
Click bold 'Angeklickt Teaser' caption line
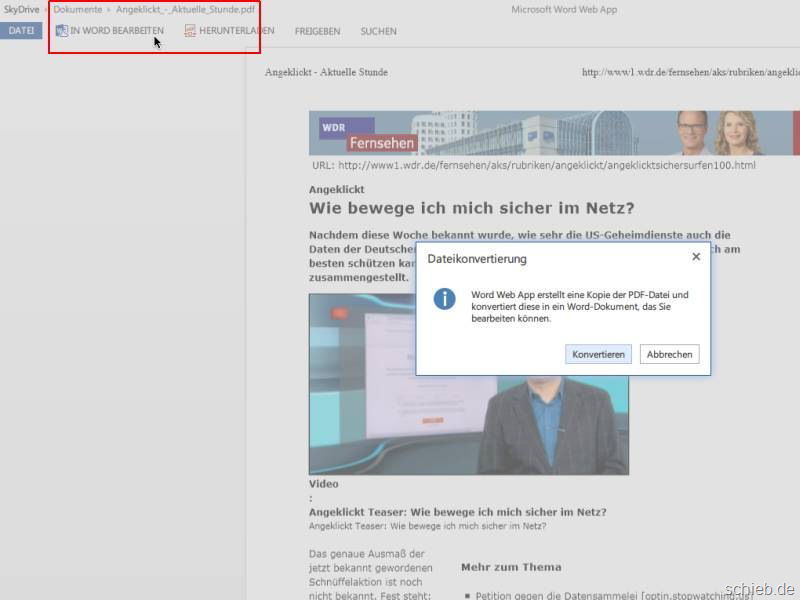click(x=458, y=512)
